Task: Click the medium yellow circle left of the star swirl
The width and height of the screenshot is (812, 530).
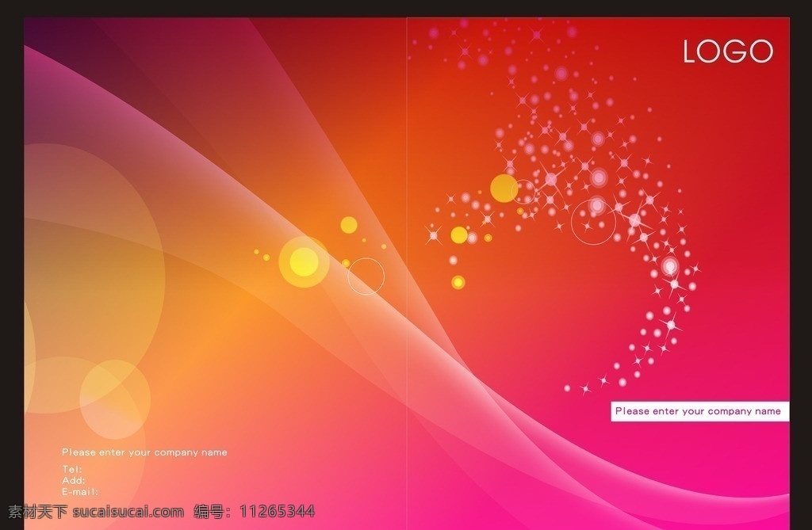Action: (459, 235)
